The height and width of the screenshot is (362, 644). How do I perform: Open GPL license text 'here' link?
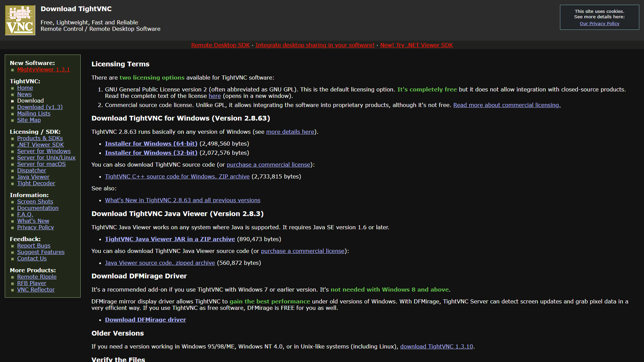click(215, 96)
